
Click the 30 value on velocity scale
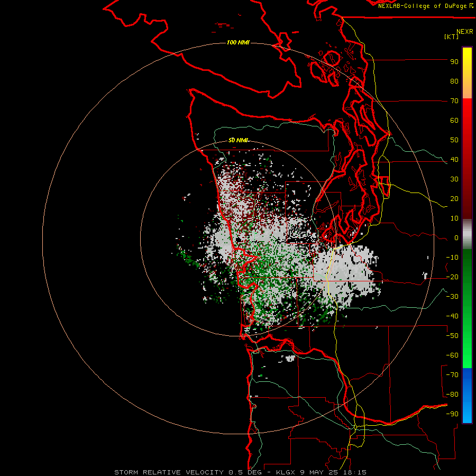pyautogui.click(x=454, y=179)
